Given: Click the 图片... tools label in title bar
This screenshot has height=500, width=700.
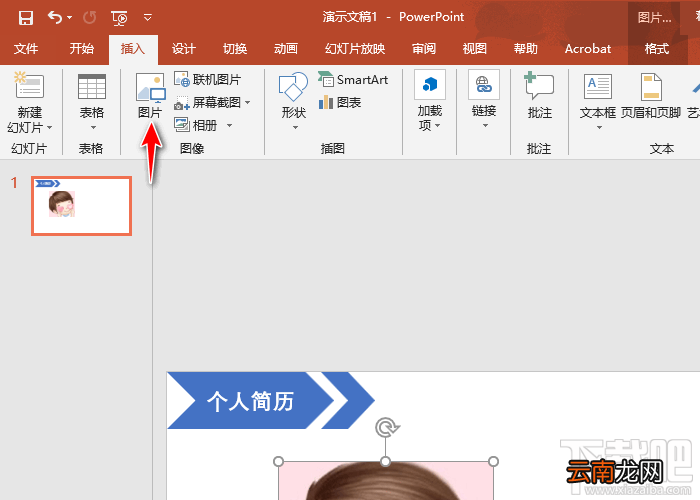Looking at the screenshot, I should tap(654, 17).
